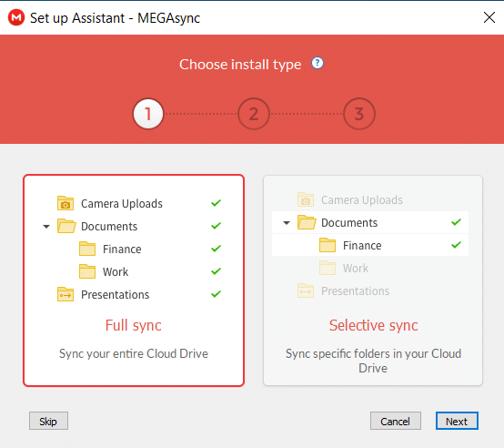Click 'Finance' label in Full sync
Viewport: 504px width, 448px height.
(122, 249)
